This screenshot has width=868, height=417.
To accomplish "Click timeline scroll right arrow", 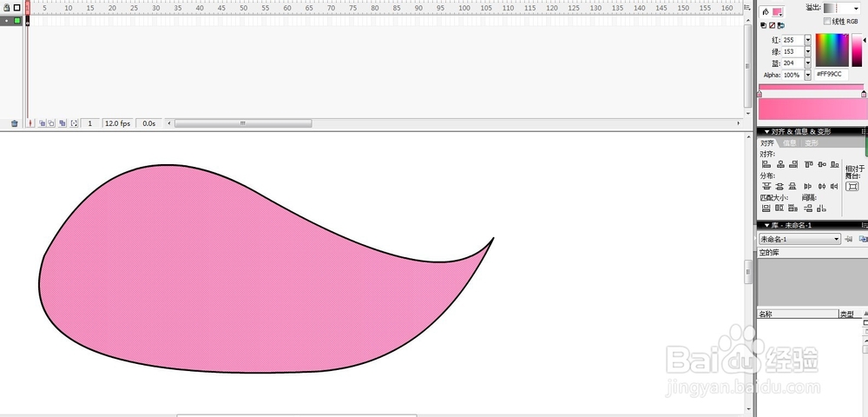I will click(739, 123).
